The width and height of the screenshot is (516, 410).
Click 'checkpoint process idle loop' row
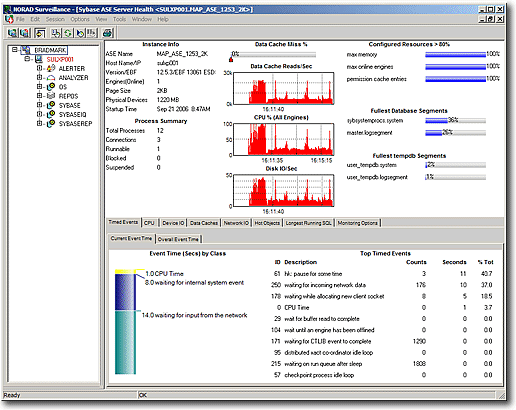(x=382, y=375)
